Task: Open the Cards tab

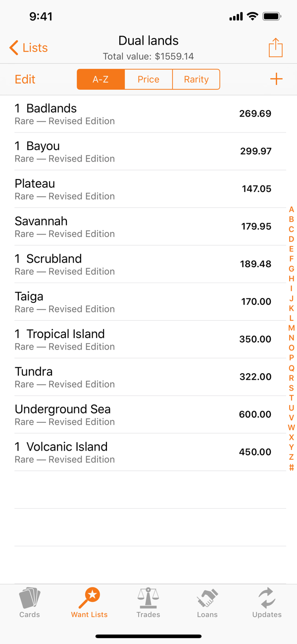Action: click(x=30, y=603)
